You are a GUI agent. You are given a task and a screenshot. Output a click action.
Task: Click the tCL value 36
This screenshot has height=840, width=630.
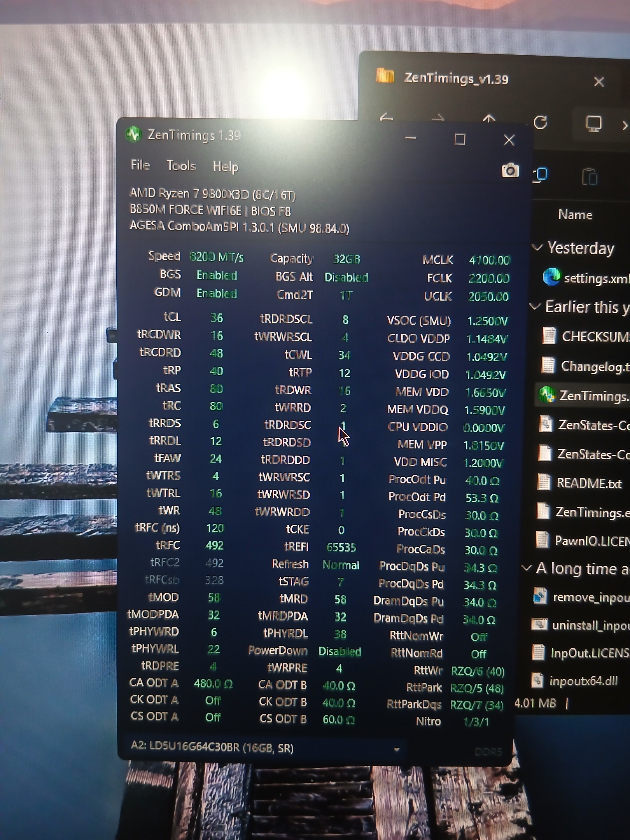217,318
